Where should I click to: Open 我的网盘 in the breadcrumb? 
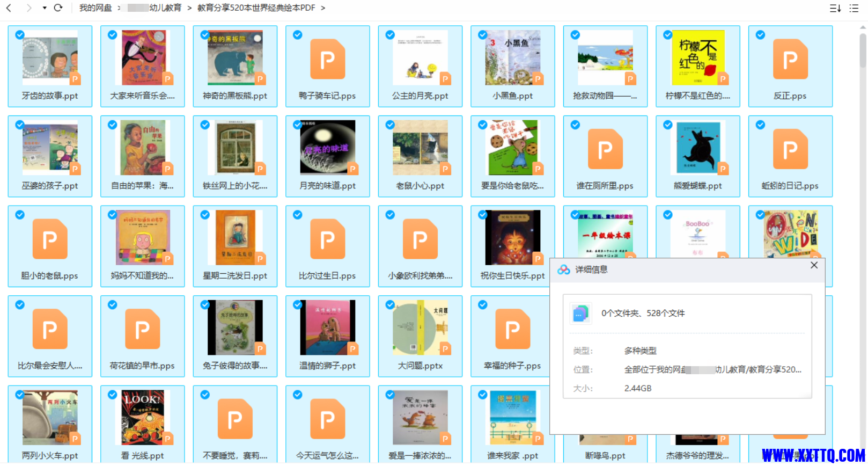pos(95,8)
